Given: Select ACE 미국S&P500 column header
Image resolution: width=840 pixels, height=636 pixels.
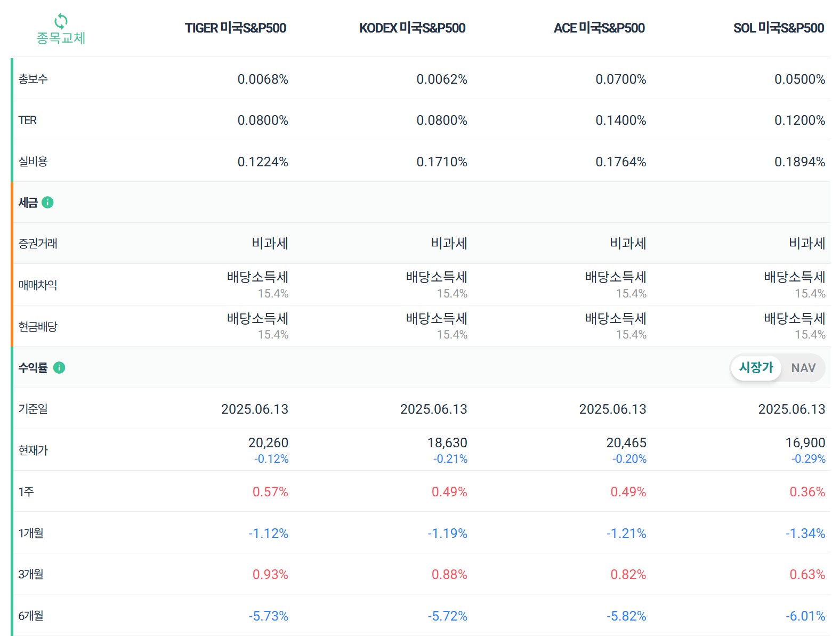Looking at the screenshot, I should [600, 28].
